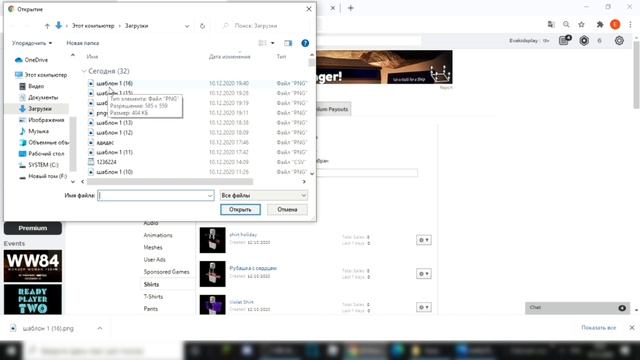Open the Документы folder
This screenshot has height=360, width=640.
click(39, 98)
